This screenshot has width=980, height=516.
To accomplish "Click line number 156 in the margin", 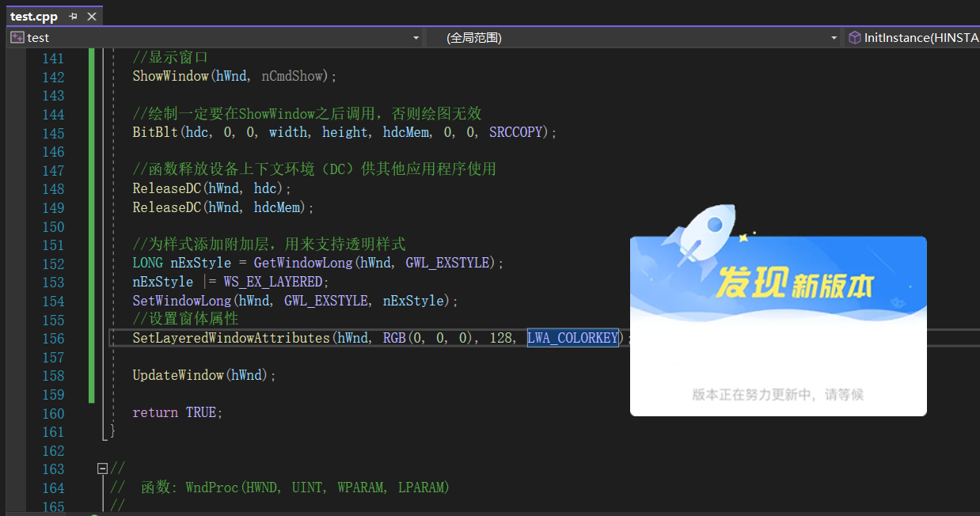I will point(52,338).
